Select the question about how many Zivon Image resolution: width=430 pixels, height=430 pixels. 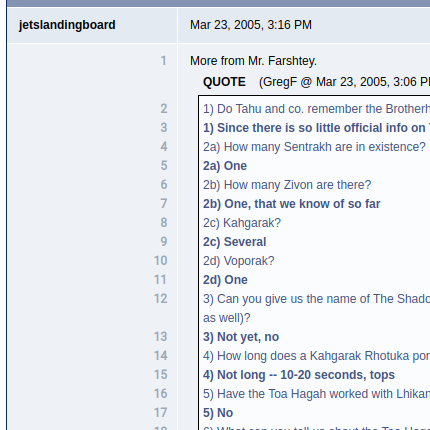[x=287, y=185]
